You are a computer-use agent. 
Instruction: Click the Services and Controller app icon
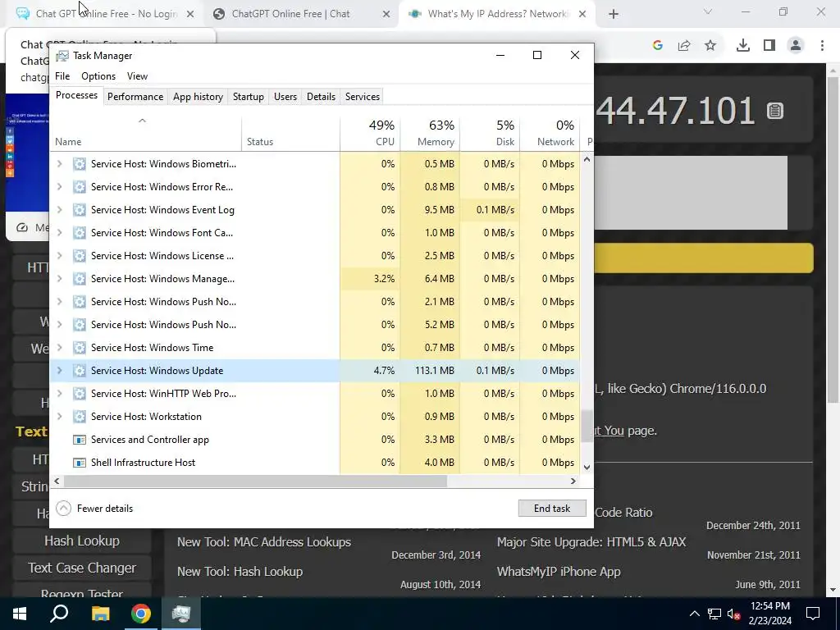tap(80, 440)
